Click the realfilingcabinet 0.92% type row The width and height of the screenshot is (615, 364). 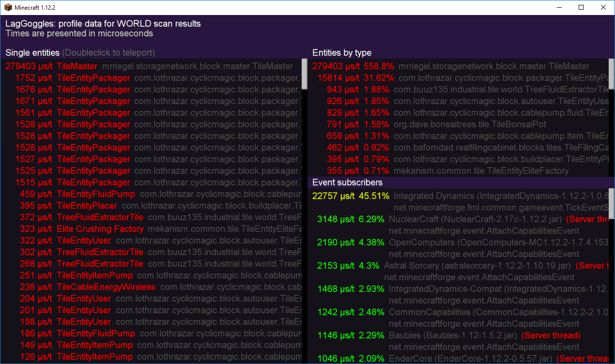click(459, 148)
